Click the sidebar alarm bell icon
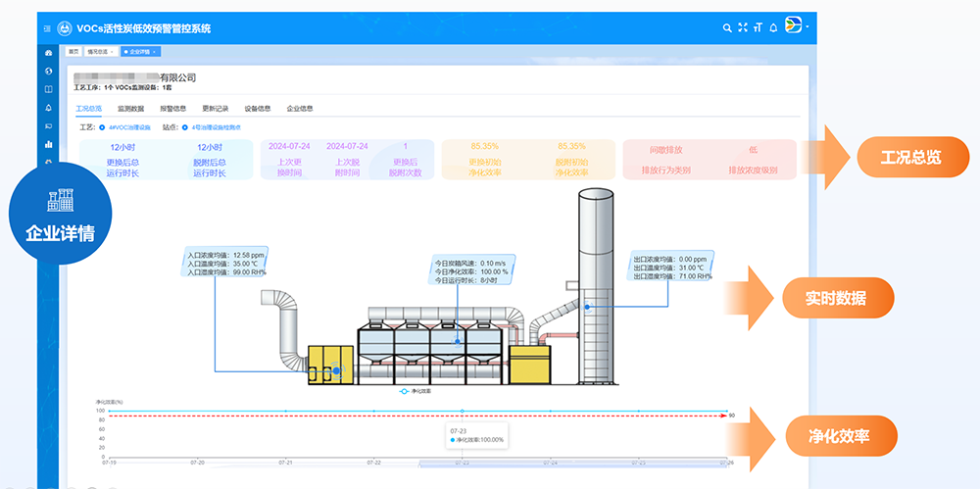This screenshot has height=489, width=980. (49, 108)
